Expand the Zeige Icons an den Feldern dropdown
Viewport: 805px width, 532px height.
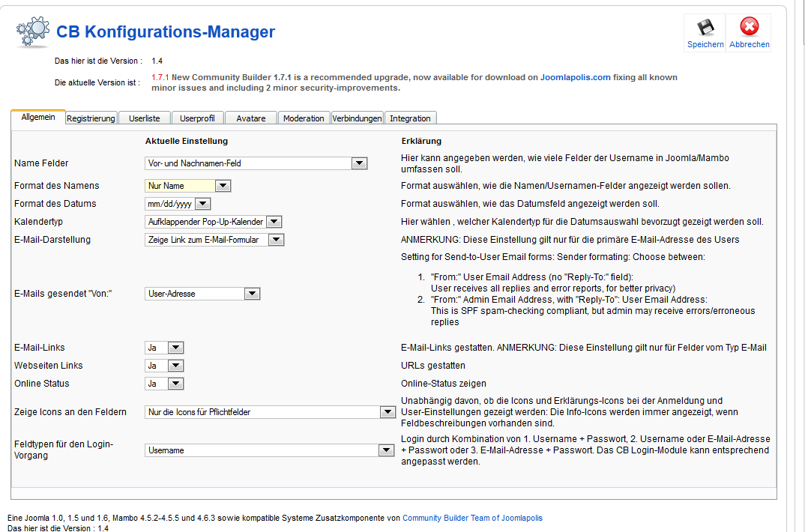[270, 412]
